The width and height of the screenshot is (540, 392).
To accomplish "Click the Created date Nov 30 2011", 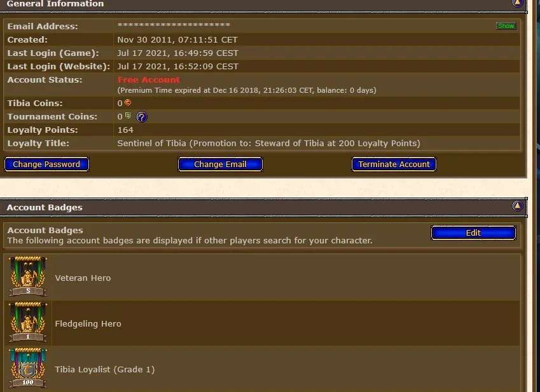I will point(177,40).
